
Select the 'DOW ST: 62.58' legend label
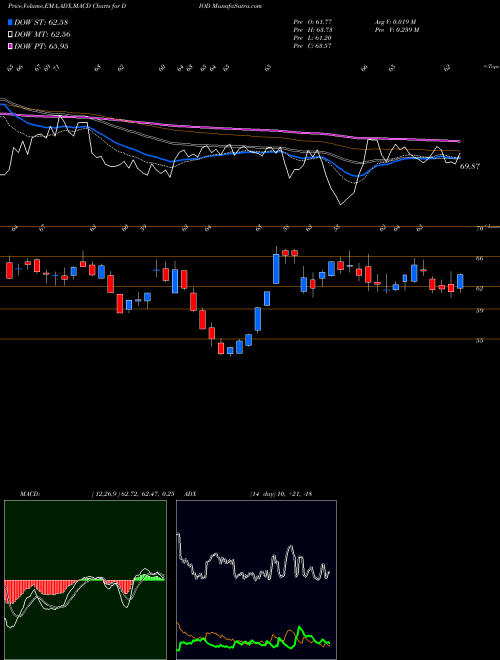(41, 22)
